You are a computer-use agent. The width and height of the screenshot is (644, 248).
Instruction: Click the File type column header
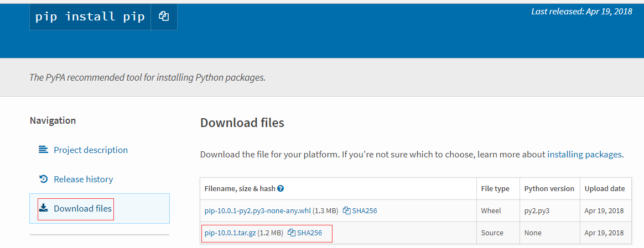[495, 188]
